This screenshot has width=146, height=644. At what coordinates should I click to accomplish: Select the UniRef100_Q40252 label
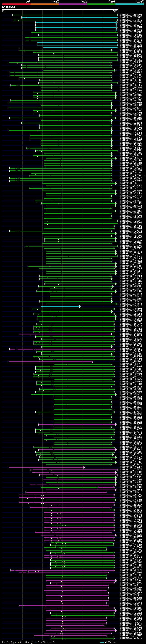pyautogui.click(x=131, y=50)
